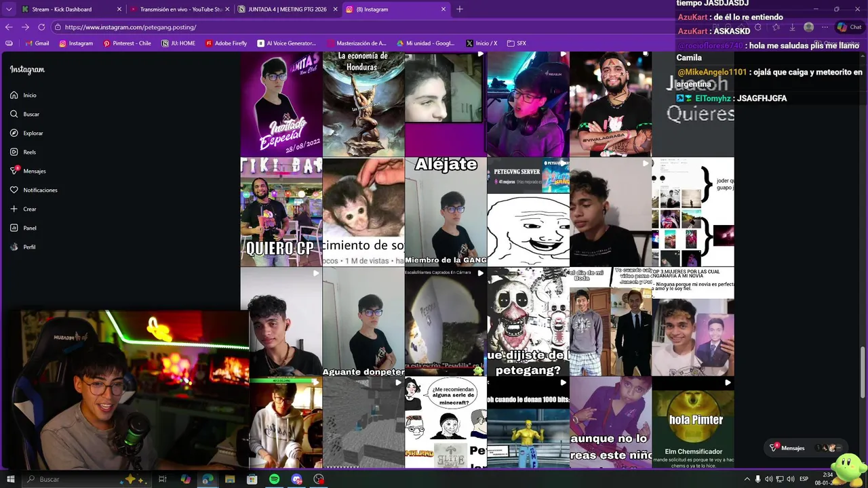Open the QUIERO CP post
The width and height of the screenshot is (868, 488).
click(x=281, y=212)
